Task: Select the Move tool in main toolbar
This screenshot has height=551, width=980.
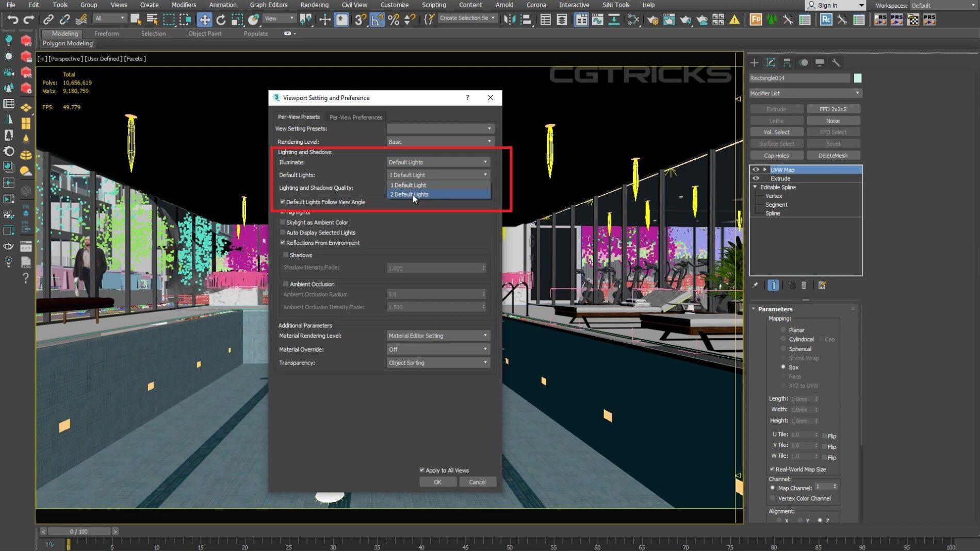Action: click(204, 20)
